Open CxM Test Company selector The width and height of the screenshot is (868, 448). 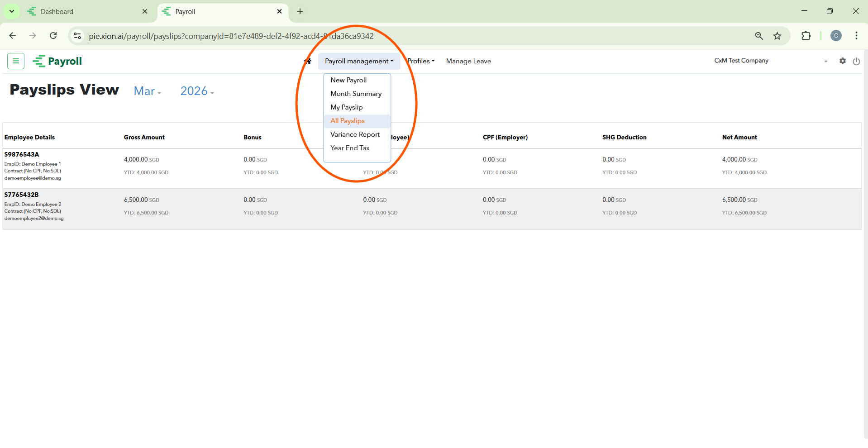coord(769,61)
